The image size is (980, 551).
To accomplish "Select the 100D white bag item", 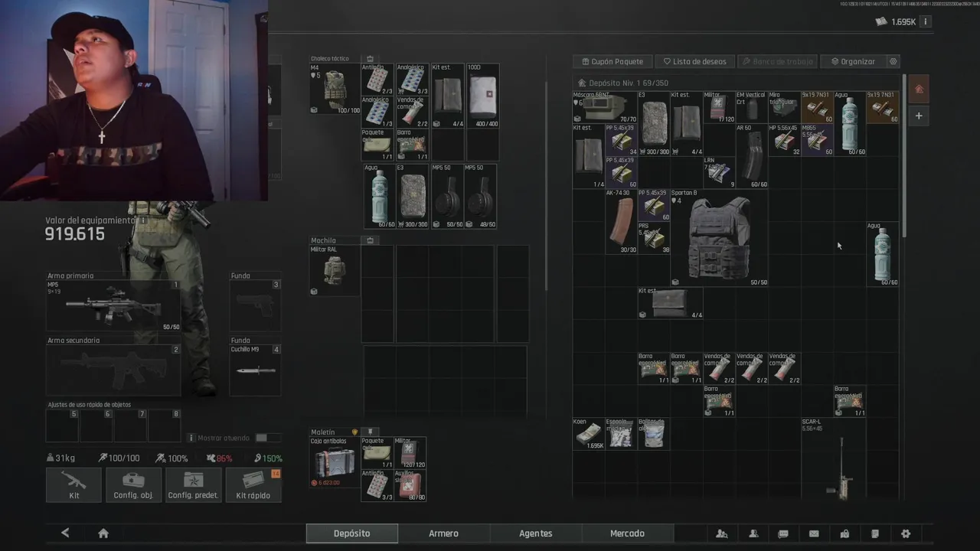I will point(482,96).
